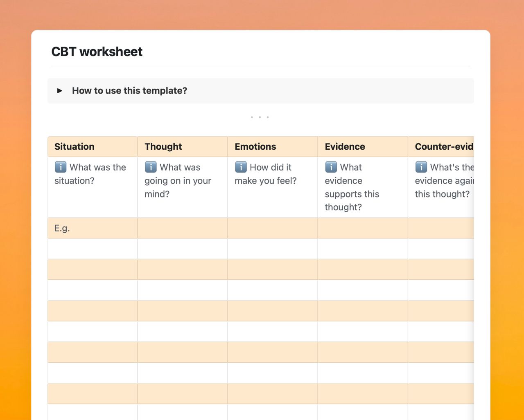The width and height of the screenshot is (524, 420).
Task: Click the info icon in the Evidence column
Action: (331, 167)
